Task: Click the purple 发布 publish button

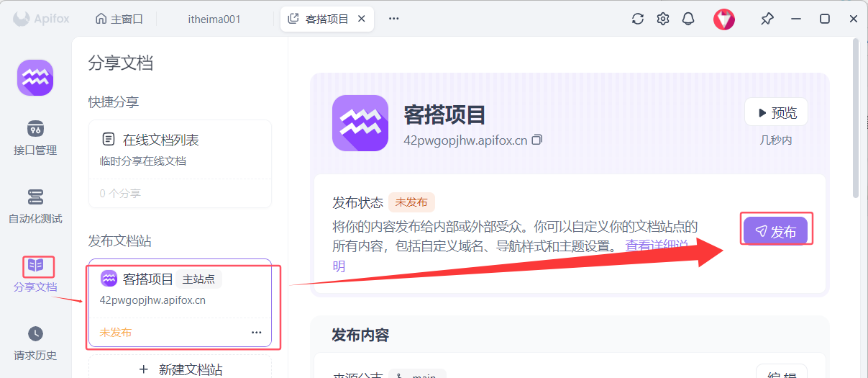Action: pyautogui.click(x=775, y=231)
